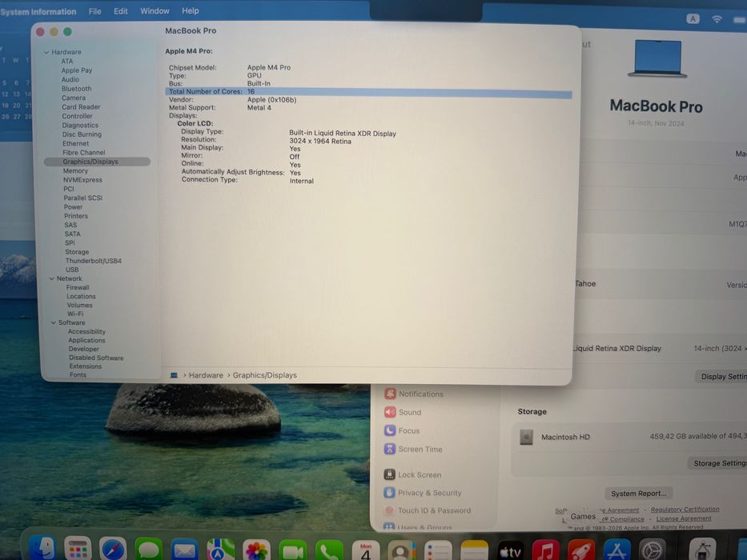Click '3024 x 1964 Retina' resolution value
This screenshot has height=560, width=747.
[x=320, y=142]
